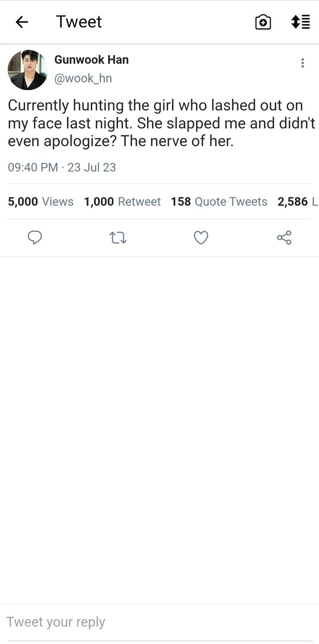The image size is (319, 644).
Task: Open the Gunwook Han display name
Action: tap(91, 60)
